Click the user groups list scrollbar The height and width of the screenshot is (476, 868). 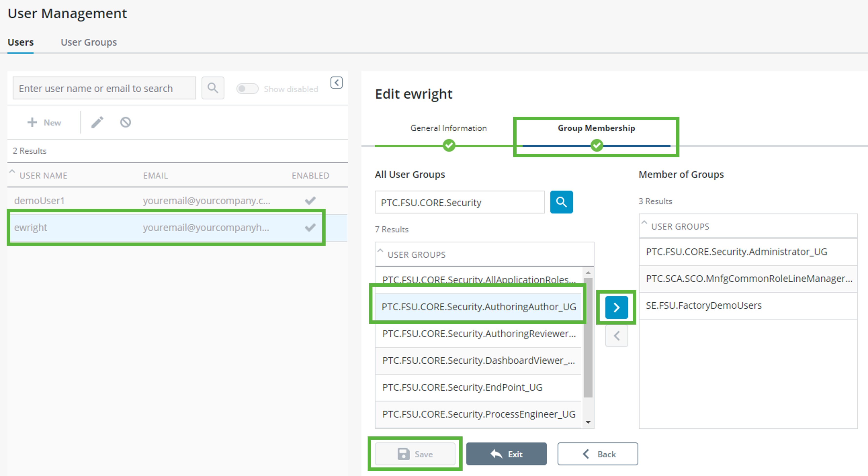(588, 338)
